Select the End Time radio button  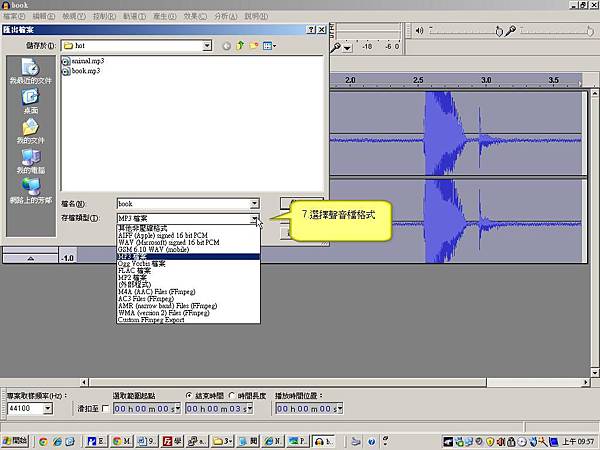pos(189,396)
